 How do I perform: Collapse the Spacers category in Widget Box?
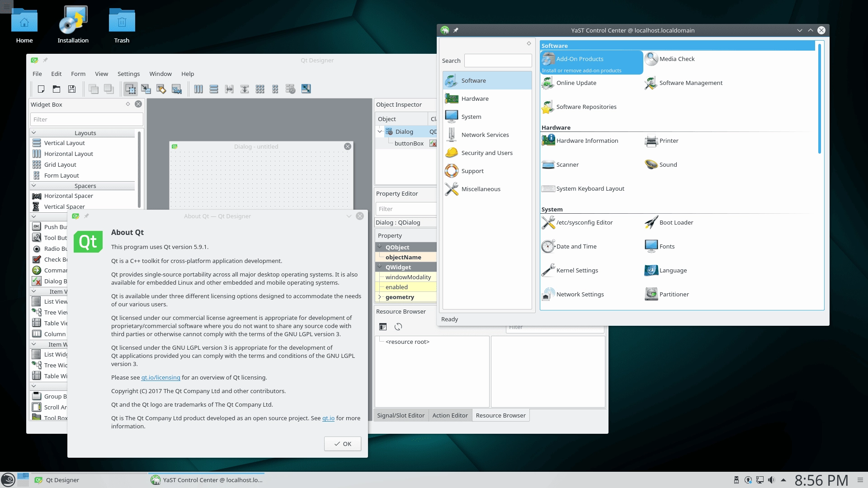point(33,186)
